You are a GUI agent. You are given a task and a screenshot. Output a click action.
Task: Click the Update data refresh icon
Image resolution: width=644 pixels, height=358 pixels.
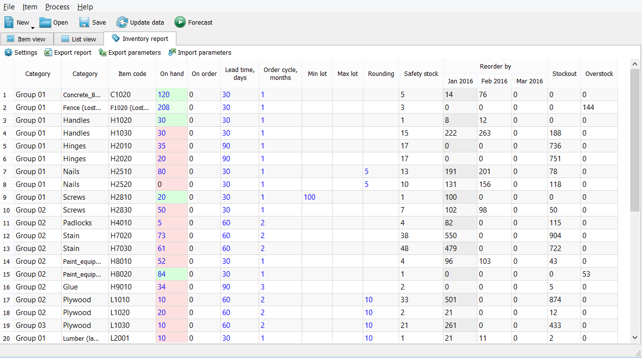[x=122, y=22]
